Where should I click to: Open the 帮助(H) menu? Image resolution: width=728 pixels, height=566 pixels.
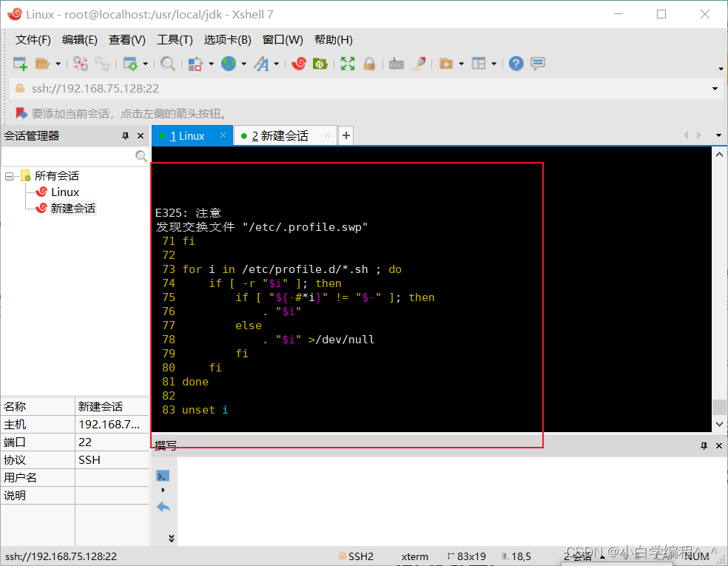(334, 40)
